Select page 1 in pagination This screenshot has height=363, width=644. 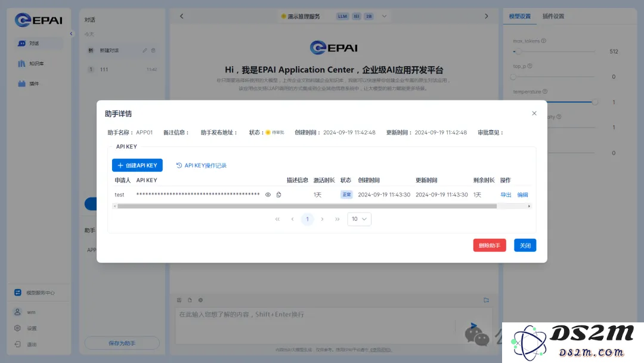tap(307, 219)
